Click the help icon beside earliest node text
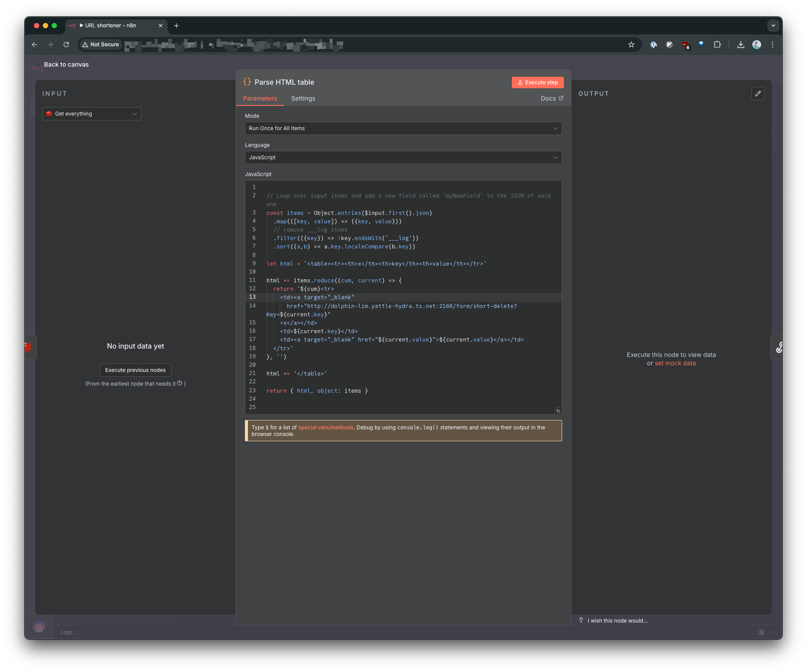This screenshot has width=807, height=672. tap(180, 383)
